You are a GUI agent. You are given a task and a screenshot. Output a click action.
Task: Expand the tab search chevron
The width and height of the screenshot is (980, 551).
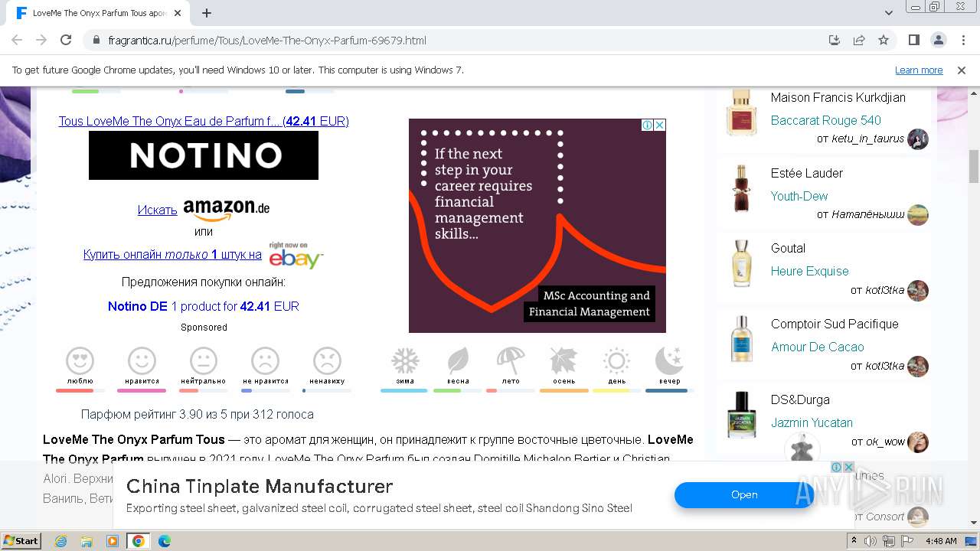889,13
